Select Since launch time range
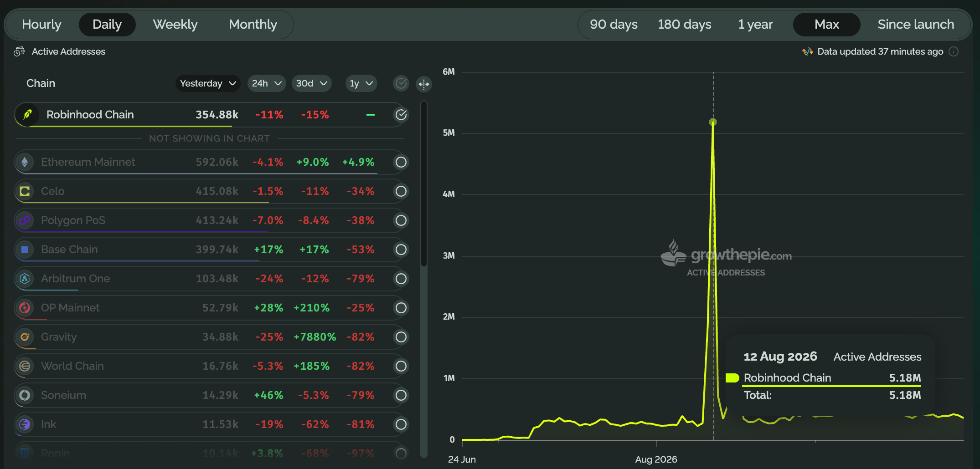 click(916, 25)
